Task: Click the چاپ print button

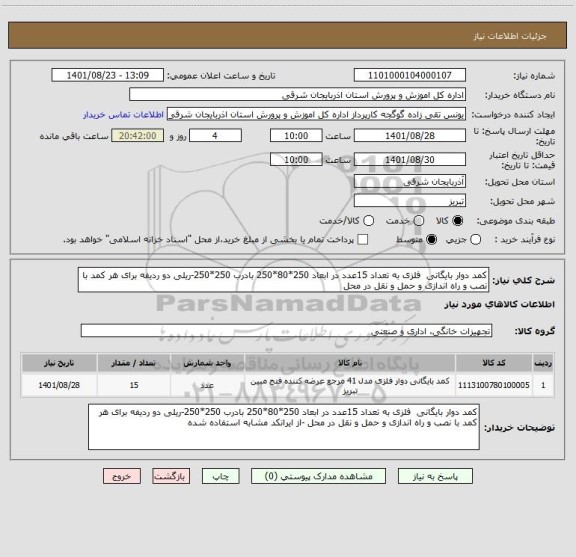Action: (221, 477)
